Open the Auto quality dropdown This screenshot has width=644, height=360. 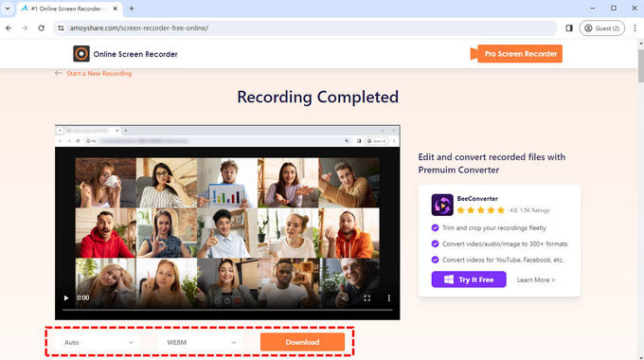pos(98,342)
